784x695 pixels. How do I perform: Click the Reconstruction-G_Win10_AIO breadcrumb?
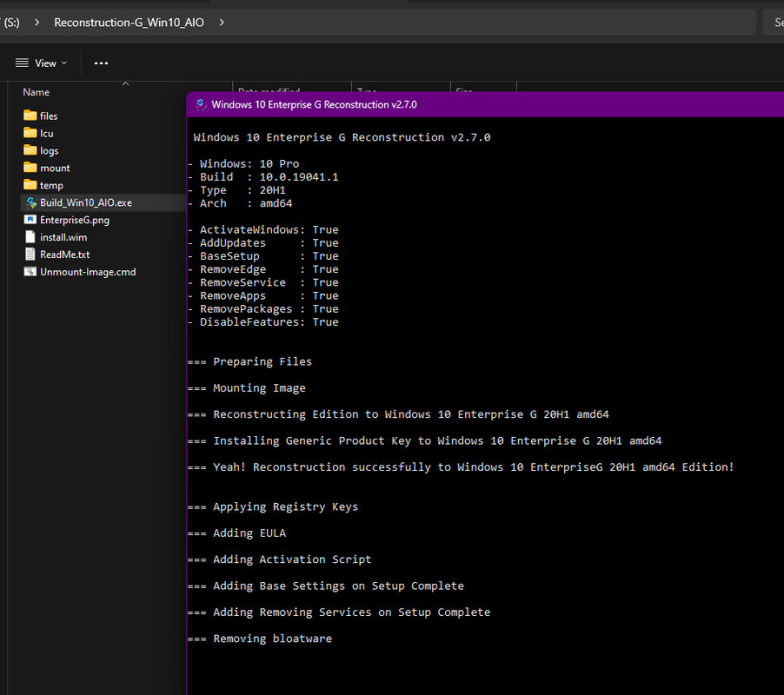pos(129,23)
